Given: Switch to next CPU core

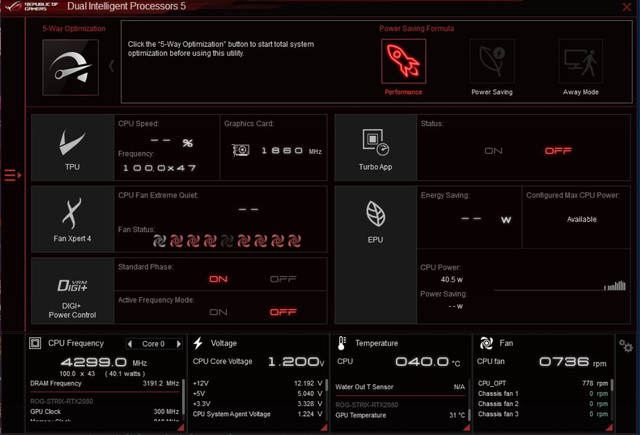Looking at the screenshot, I should (179, 344).
